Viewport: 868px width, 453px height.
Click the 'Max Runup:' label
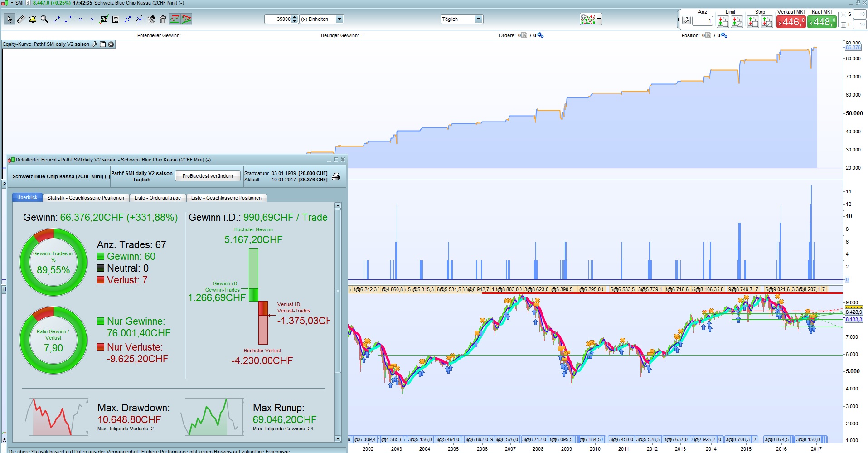(279, 408)
